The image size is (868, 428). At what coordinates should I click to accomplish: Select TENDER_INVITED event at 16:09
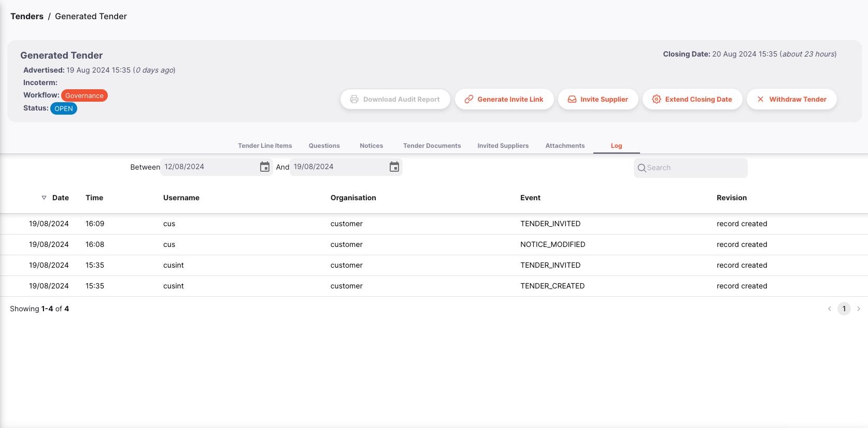coord(550,224)
